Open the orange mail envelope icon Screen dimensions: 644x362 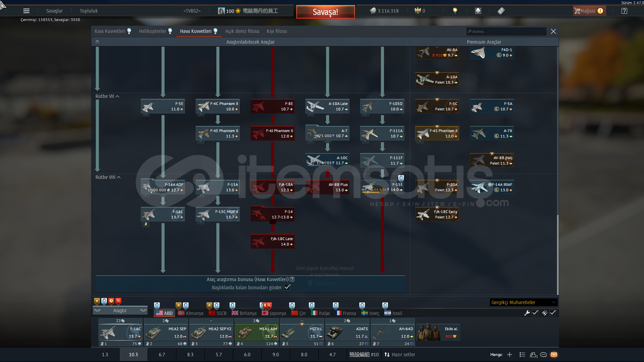tap(554, 355)
